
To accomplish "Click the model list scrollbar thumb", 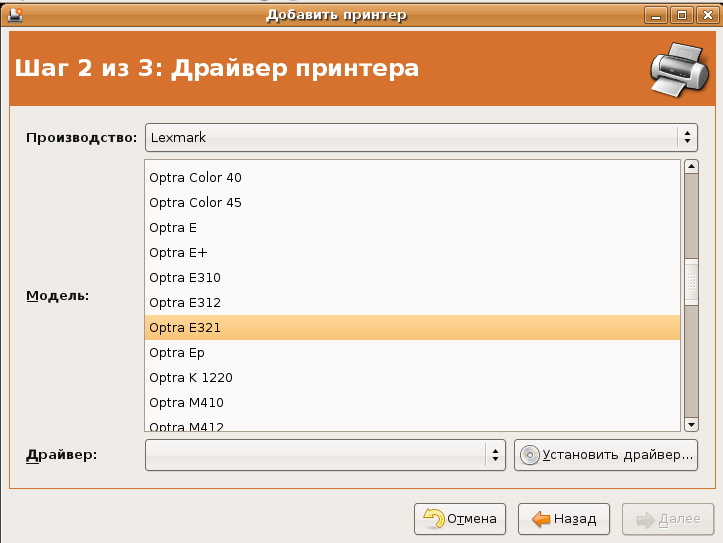I will (x=691, y=282).
